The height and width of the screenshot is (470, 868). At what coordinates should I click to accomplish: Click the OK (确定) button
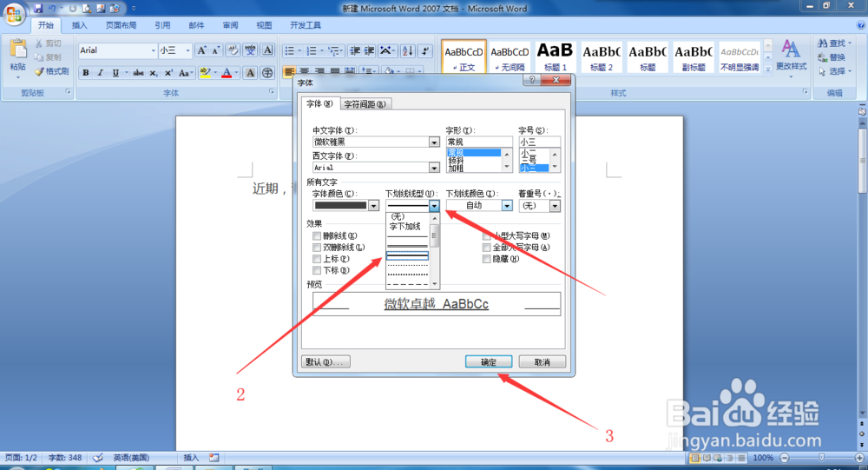(x=488, y=362)
